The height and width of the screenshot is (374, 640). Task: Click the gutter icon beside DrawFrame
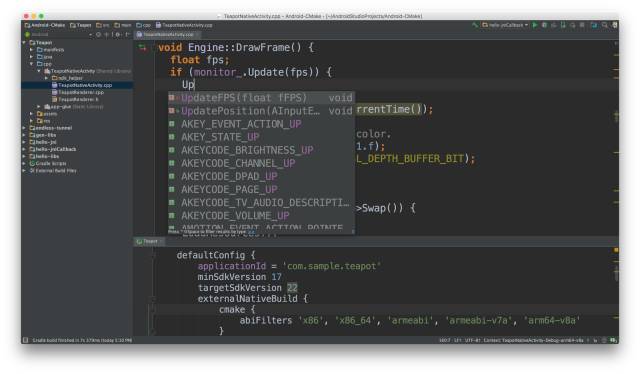(142, 48)
